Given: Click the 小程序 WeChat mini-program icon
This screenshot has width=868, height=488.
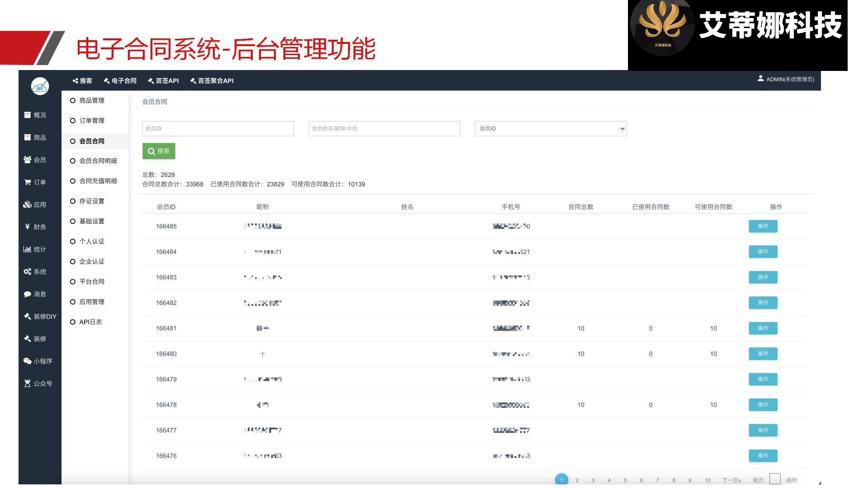Looking at the screenshot, I should (28, 361).
